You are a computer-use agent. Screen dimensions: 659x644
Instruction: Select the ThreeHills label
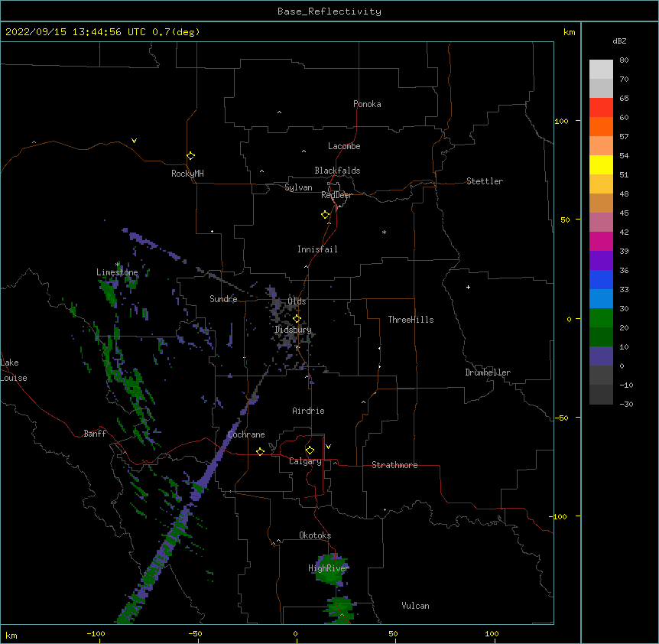coord(411,320)
